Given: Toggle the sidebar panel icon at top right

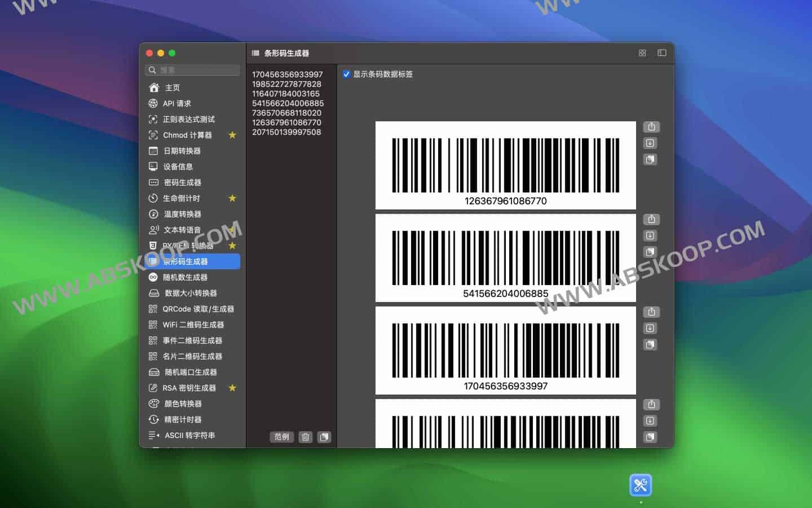Looking at the screenshot, I should tap(661, 52).
